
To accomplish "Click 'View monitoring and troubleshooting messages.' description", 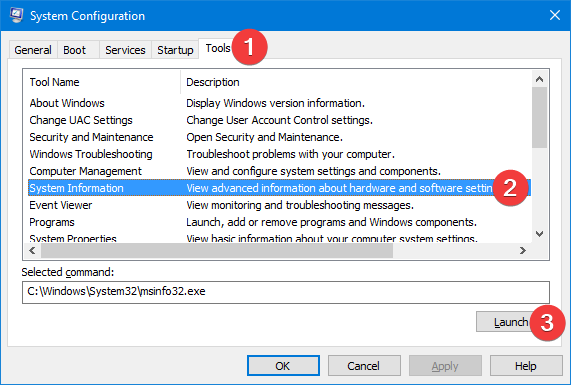I will (x=300, y=205).
